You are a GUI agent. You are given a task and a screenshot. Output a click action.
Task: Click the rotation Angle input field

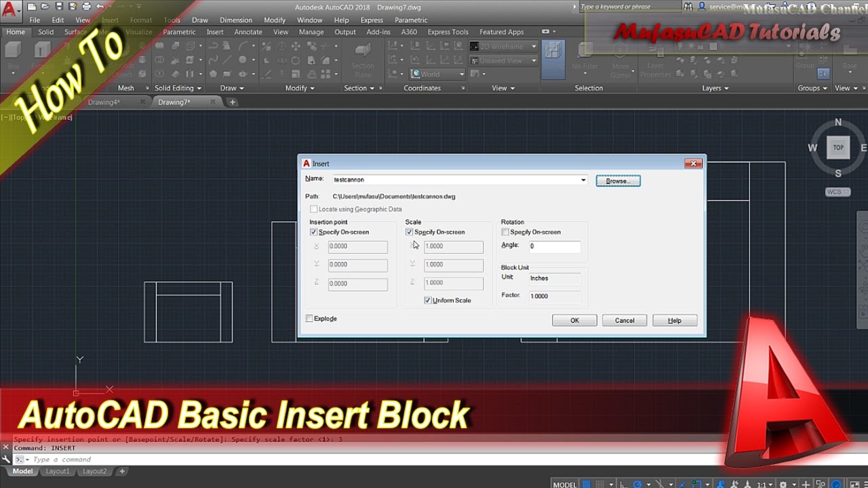pos(554,246)
